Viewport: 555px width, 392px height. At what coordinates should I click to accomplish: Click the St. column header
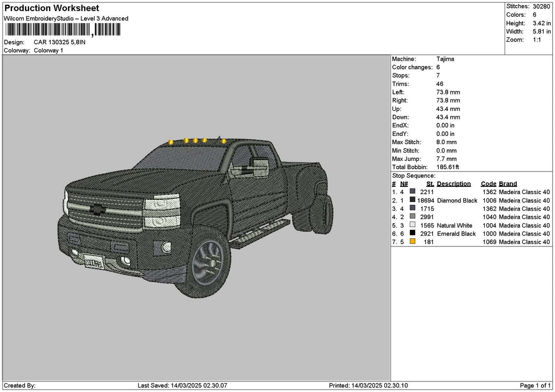click(430, 184)
